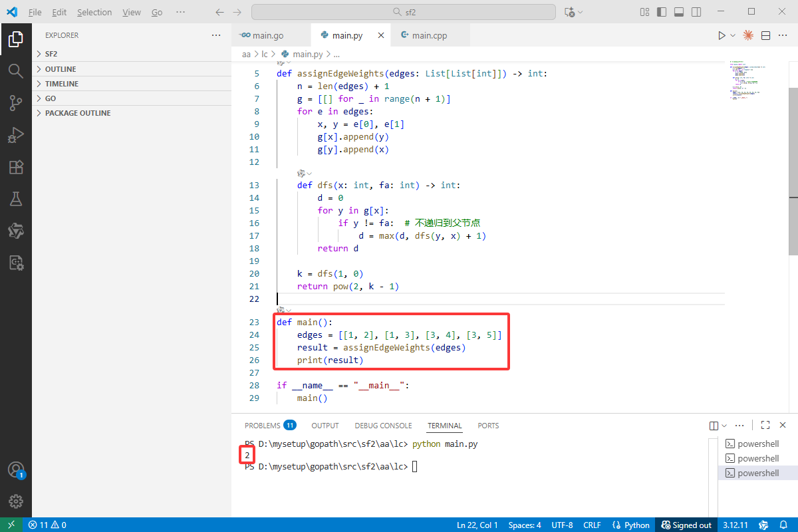The height and width of the screenshot is (532, 798).
Task: Switch to the main.cpp editor tab
Action: click(430, 35)
